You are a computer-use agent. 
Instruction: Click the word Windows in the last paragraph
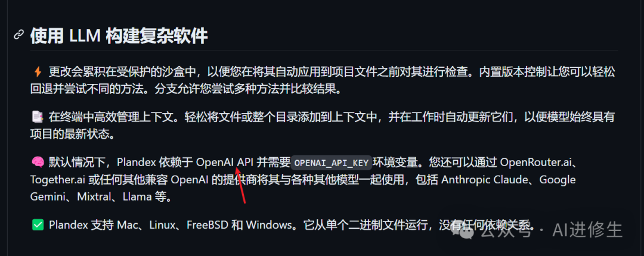(269, 225)
